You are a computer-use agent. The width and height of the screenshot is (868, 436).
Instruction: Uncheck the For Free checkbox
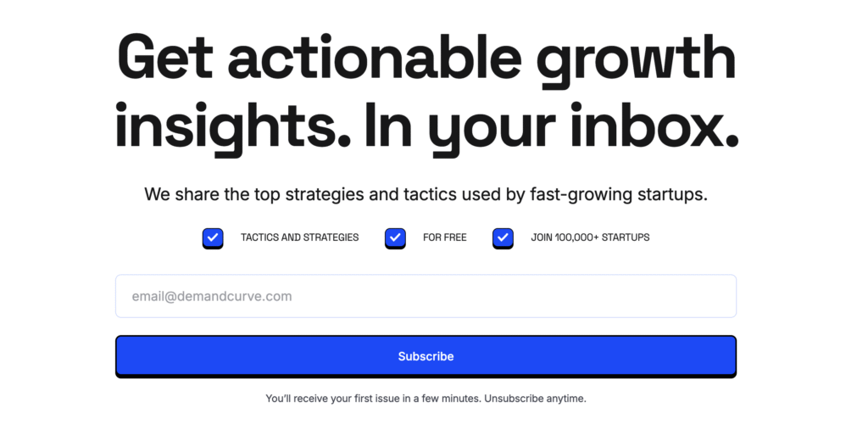(x=395, y=238)
